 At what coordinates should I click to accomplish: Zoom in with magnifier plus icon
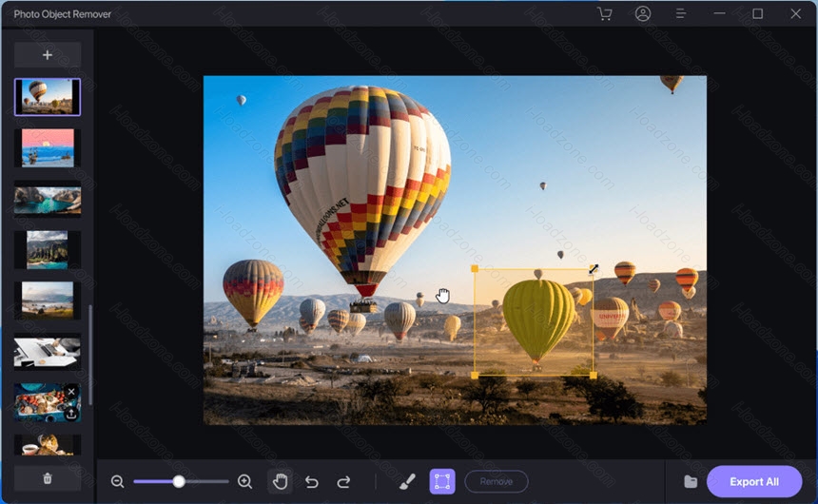pyautogui.click(x=244, y=481)
